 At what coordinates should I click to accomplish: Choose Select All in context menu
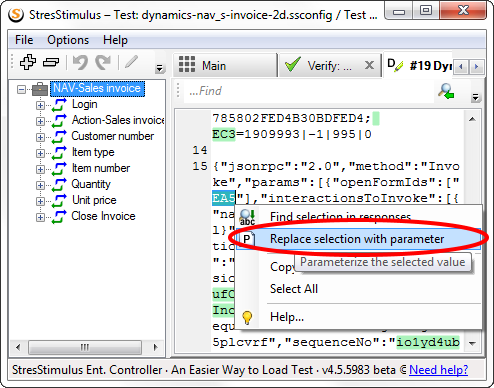point(294,289)
